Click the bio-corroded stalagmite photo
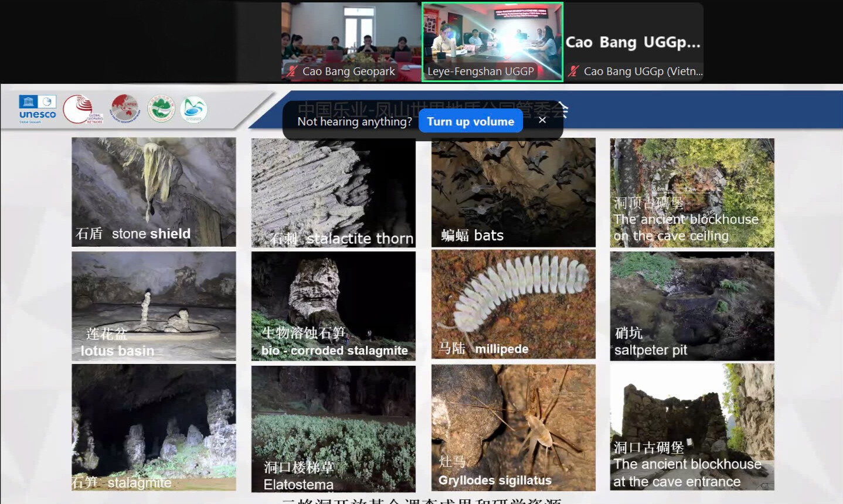 (334, 306)
